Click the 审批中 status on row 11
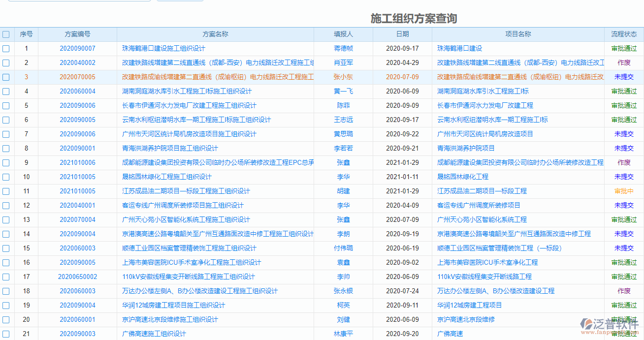Viewport: 644px width, 340px height. pyautogui.click(x=623, y=191)
